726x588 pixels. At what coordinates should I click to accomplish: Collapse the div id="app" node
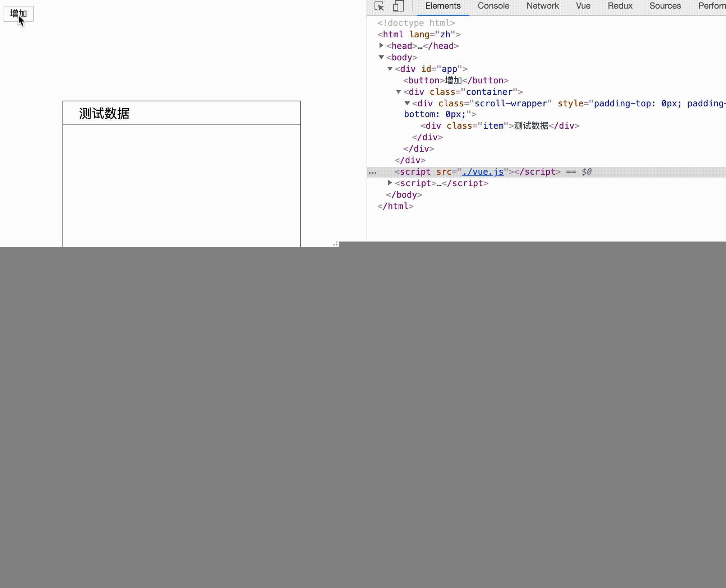pos(390,69)
